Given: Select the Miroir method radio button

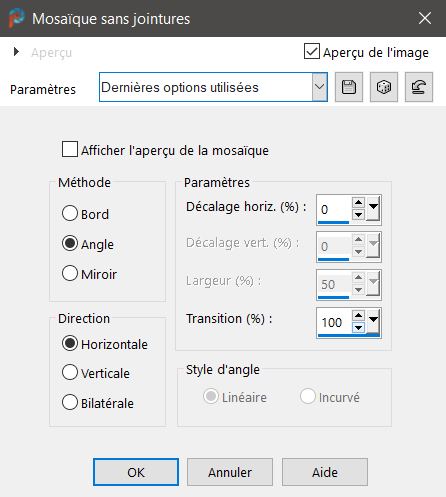Looking at the screenshot, I should point(70,273).
